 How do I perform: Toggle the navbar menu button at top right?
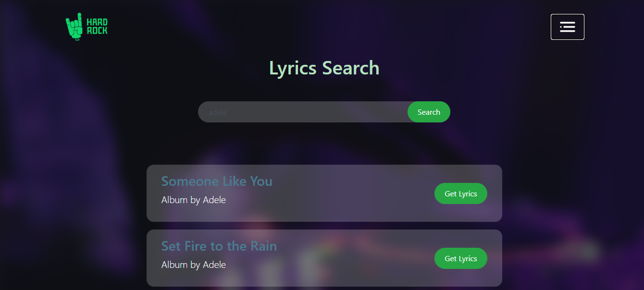coord(567,27)
